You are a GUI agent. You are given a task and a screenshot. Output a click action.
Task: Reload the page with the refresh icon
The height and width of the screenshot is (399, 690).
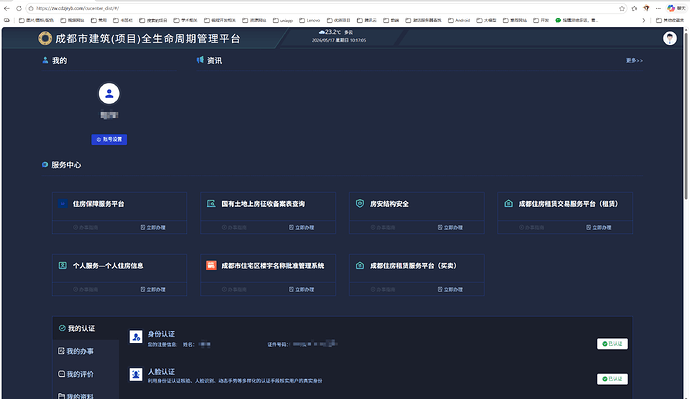tap(19, 8)
